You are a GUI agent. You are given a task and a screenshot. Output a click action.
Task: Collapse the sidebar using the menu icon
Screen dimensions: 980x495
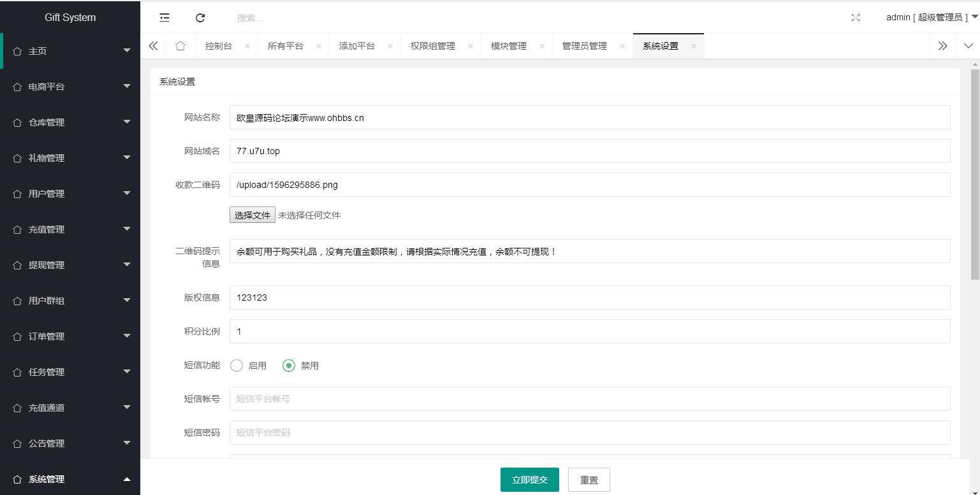(164, 17)
